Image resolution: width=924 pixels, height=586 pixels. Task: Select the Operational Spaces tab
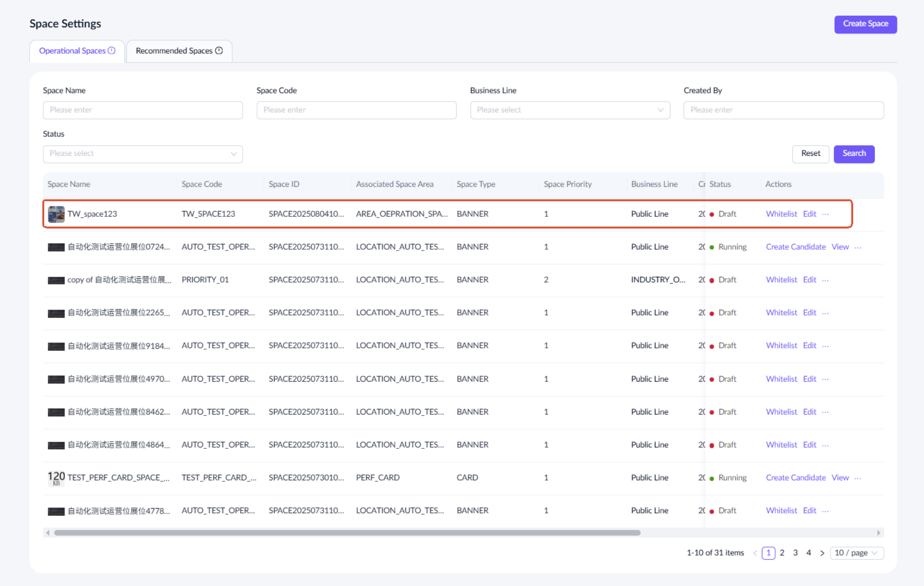pyautogui.click(x=72, y=51)
